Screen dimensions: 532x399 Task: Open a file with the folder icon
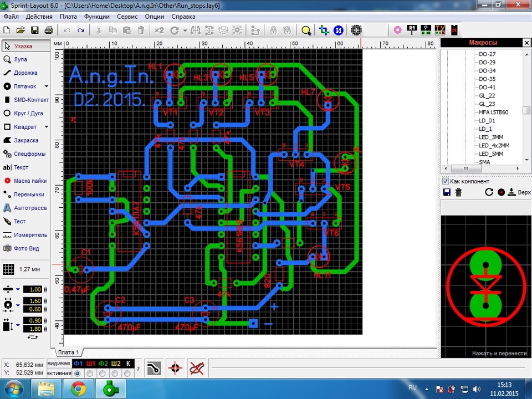point(21,30)
